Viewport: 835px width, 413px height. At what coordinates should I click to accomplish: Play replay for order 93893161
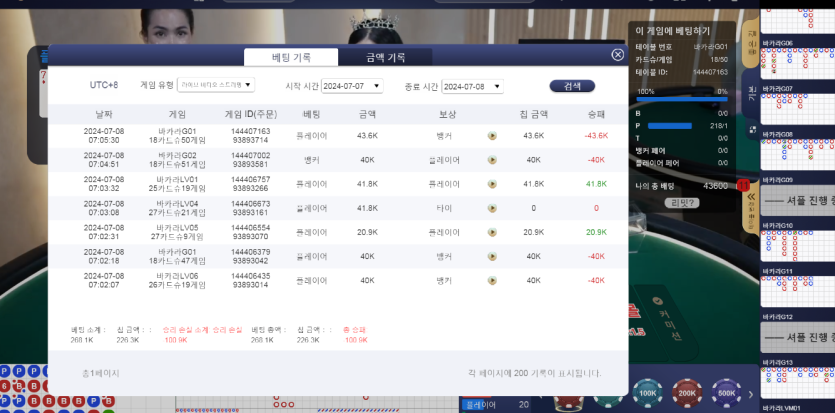click(x=492, y=208)
